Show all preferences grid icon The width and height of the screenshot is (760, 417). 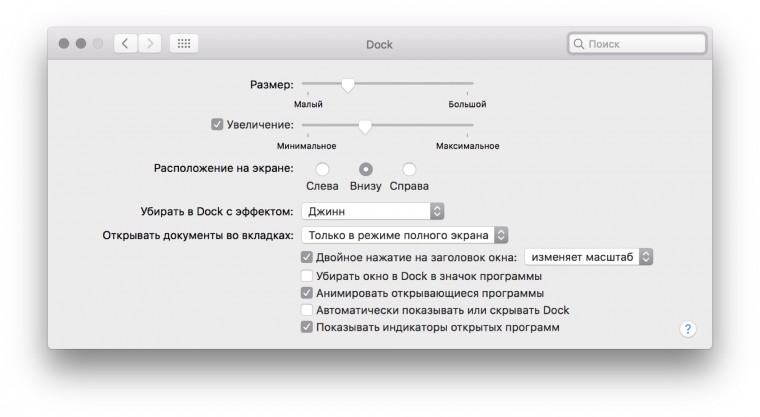184,44
